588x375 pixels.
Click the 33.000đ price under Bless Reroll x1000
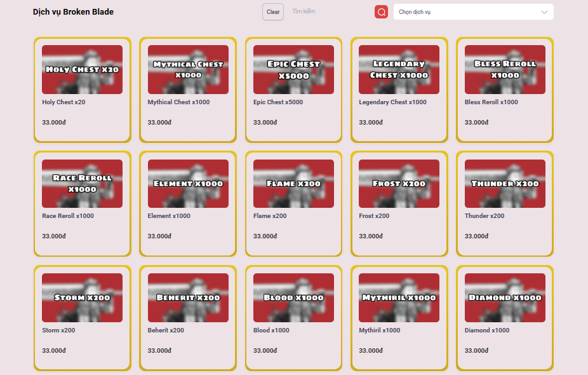pyautogui.click(x=477, y=123)
